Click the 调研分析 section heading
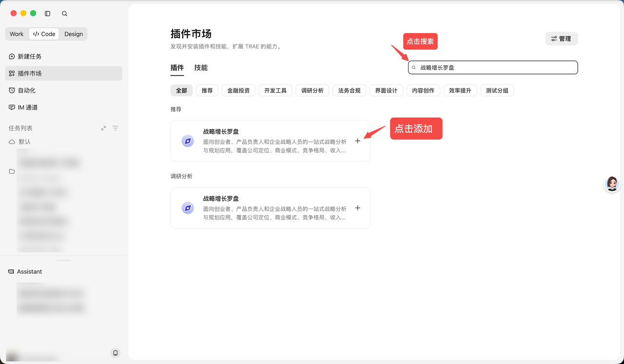Viewport: 624px width, 364px height. (x=181, y=176)
